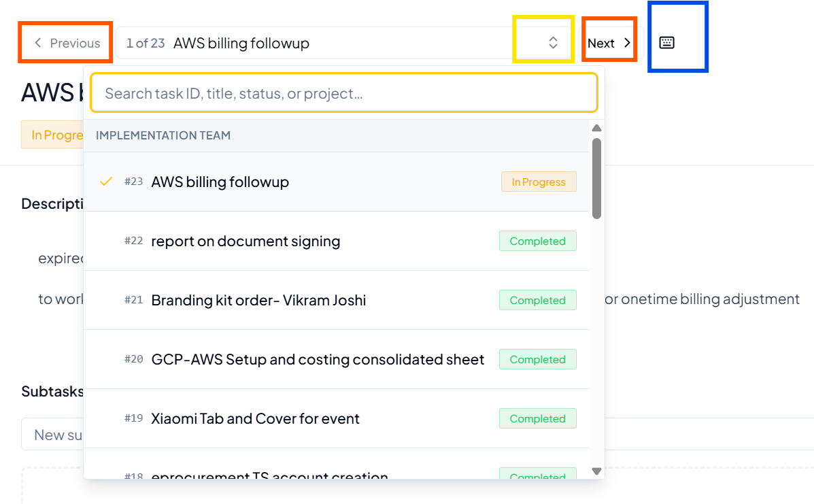Select task #22 report on document signing
Screen dimensions: 814x504
(x=336, y=241)
